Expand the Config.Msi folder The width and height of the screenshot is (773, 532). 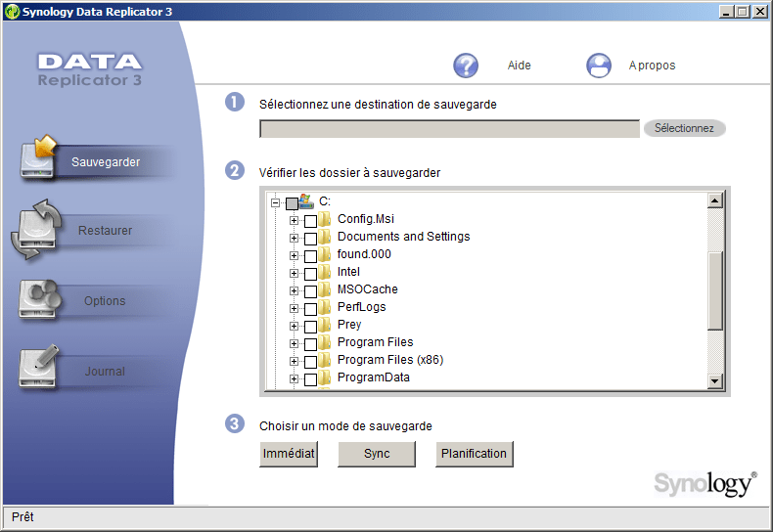(x=294, y=220)
